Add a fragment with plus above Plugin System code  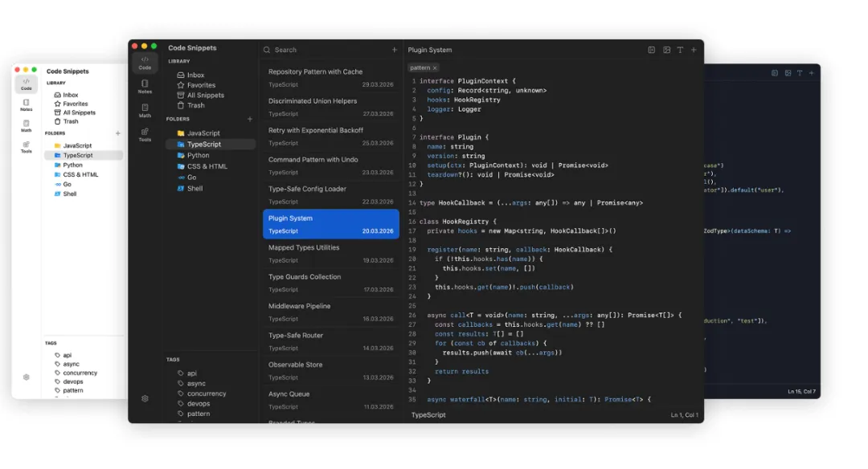pos(694,50)
